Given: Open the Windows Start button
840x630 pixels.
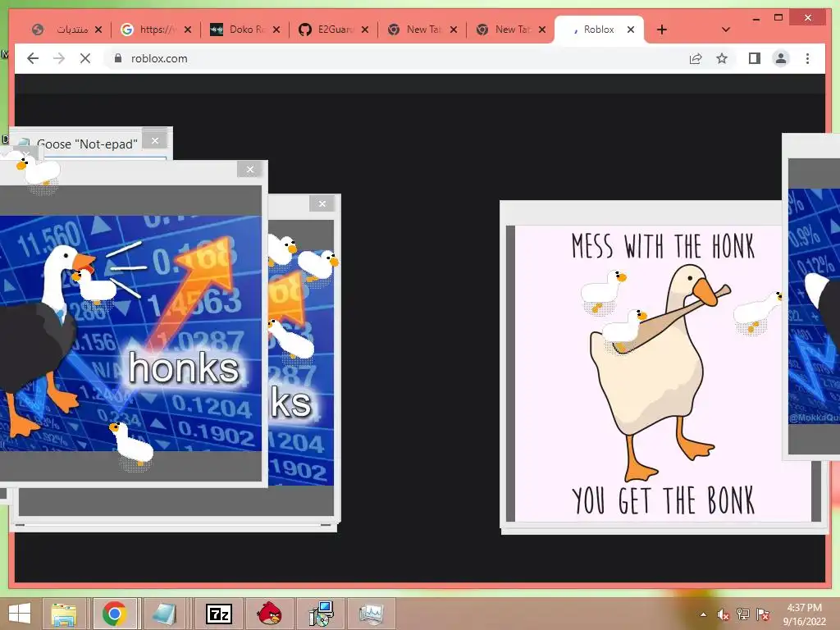Looking at the screenshot, I should tap(20, 614).
